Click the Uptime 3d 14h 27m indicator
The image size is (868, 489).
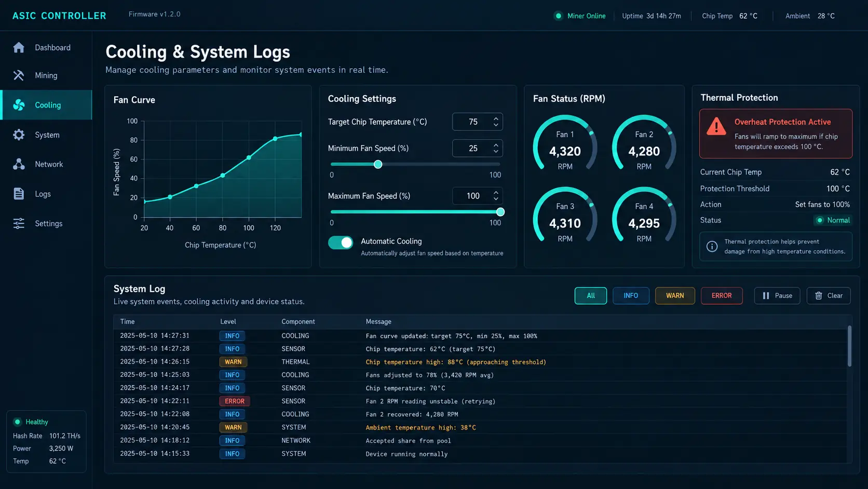(652, 16)
